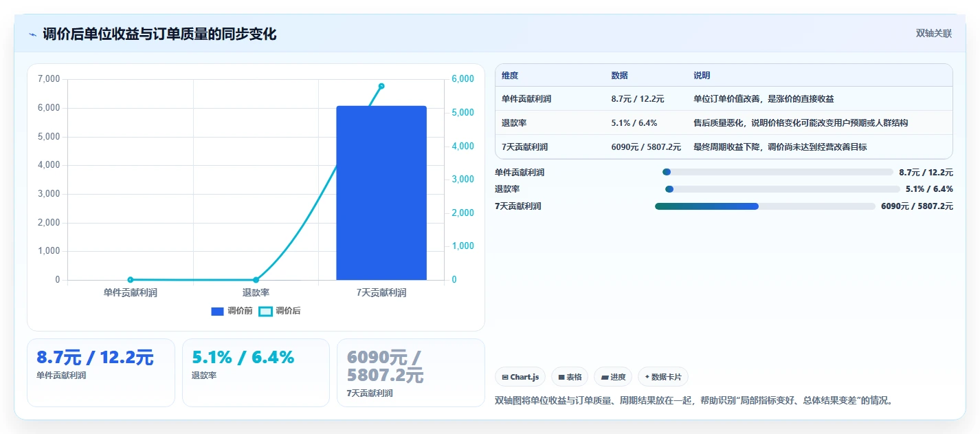Click table cell 6090元 / 5807.2元

646,147
